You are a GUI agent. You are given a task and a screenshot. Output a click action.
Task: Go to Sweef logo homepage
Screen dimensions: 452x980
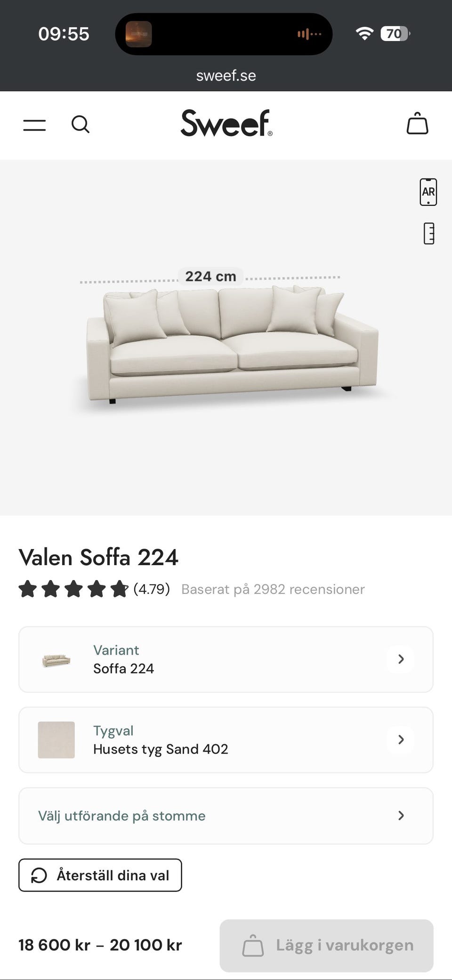click(226, 123)
